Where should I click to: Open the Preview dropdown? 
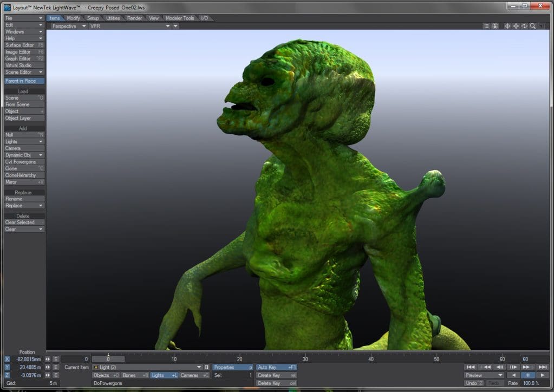click(x=484, y=375)
